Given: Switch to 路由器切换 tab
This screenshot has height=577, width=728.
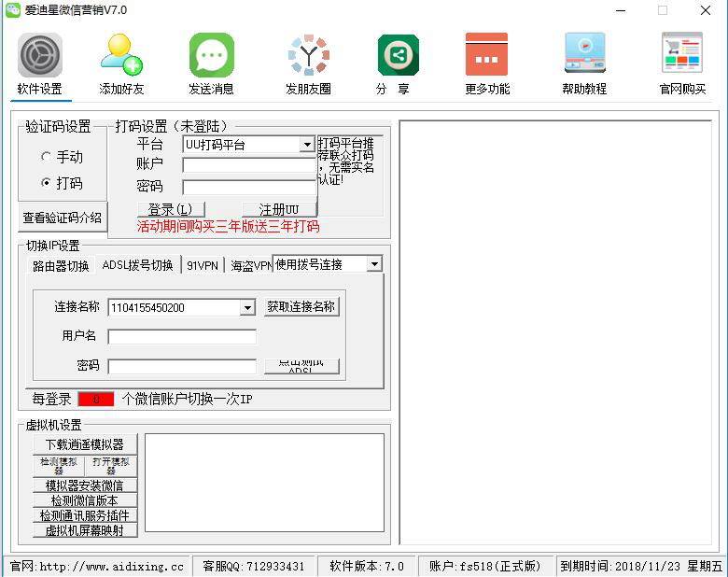Looking at the screenshot, I should coord(61,266).
